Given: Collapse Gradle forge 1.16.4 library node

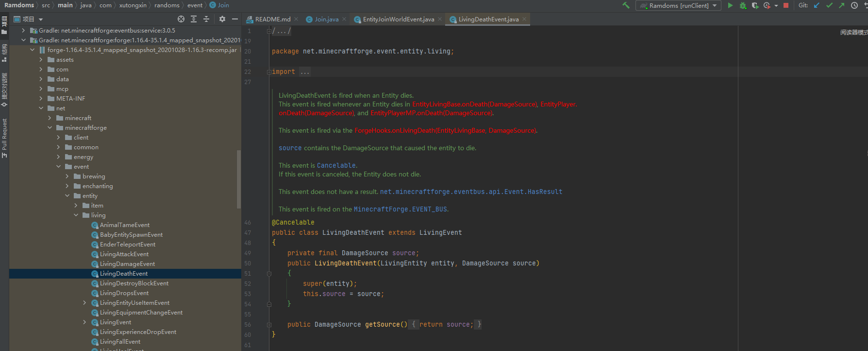Looking at the screenshot, I should coord(23,40).
